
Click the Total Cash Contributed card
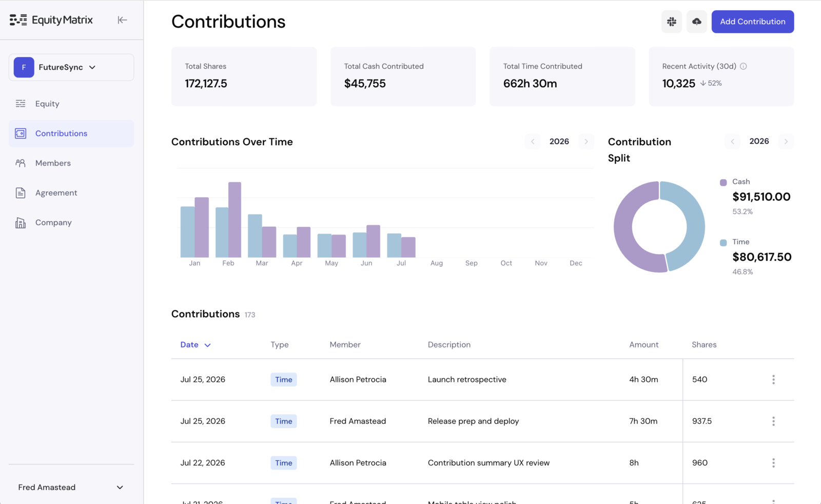pyautogui.click(x=403, y=76)
